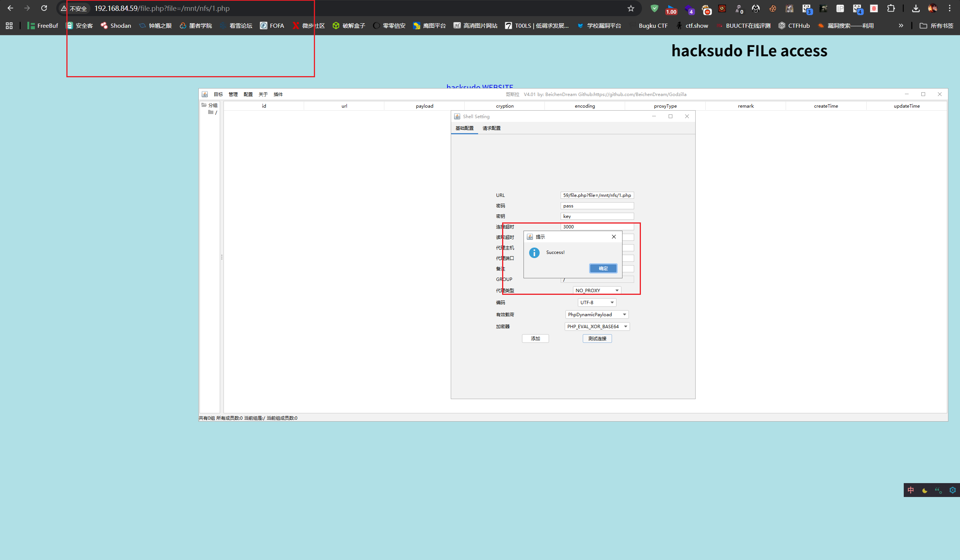Screen dimensions: 960x560
Task: Click the 测试连接 button
Action: click(597, 339)
